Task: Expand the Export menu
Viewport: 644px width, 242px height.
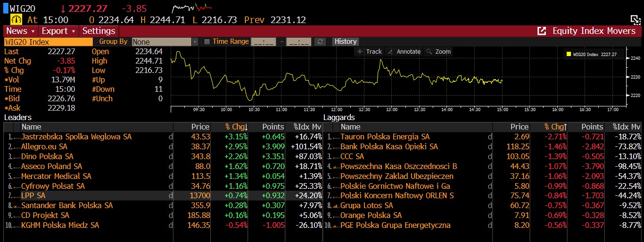Action: [x=58, y=31]
